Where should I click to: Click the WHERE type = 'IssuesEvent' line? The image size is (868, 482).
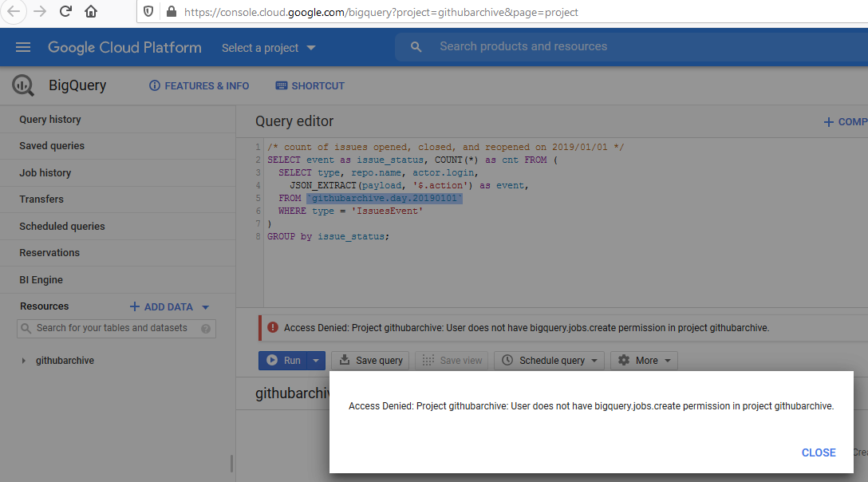pyautogui.click(x=350, y=211)
